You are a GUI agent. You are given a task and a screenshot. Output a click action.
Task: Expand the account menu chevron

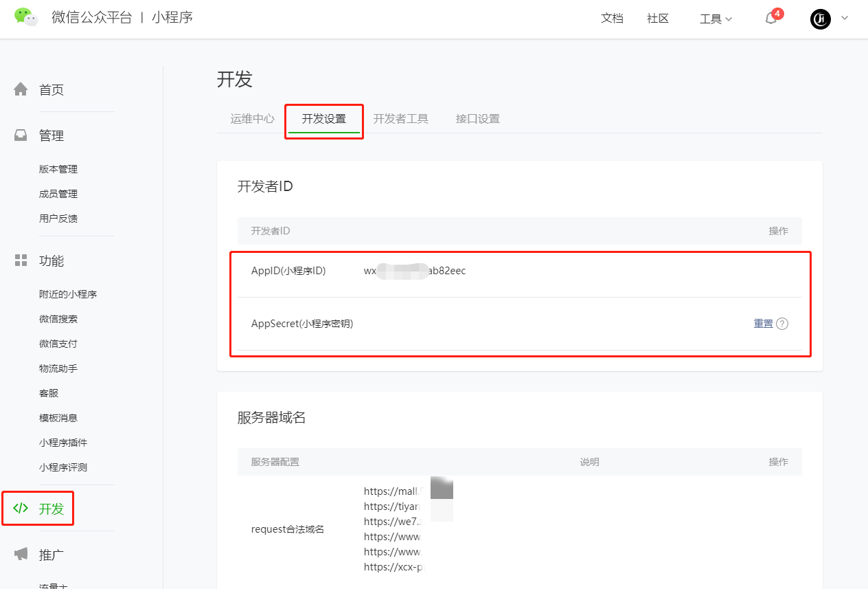click(845, 18)
